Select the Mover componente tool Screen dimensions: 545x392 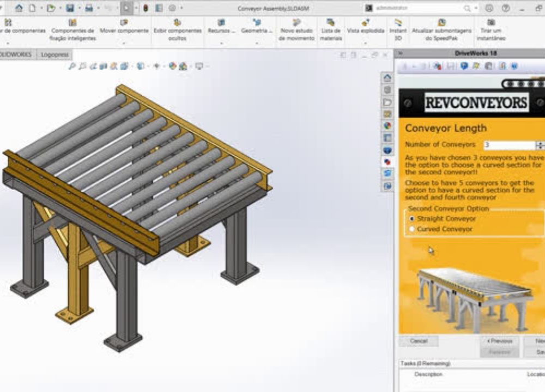tap(124, 27)
